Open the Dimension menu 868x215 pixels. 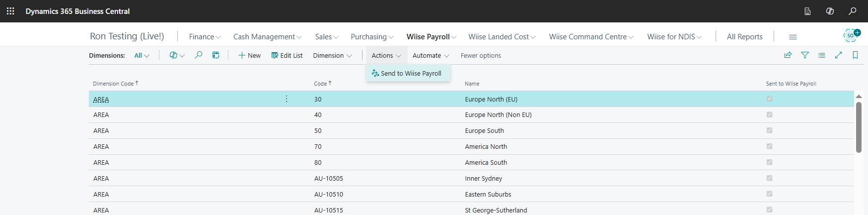pyautogui.click(x=332, y=55)
